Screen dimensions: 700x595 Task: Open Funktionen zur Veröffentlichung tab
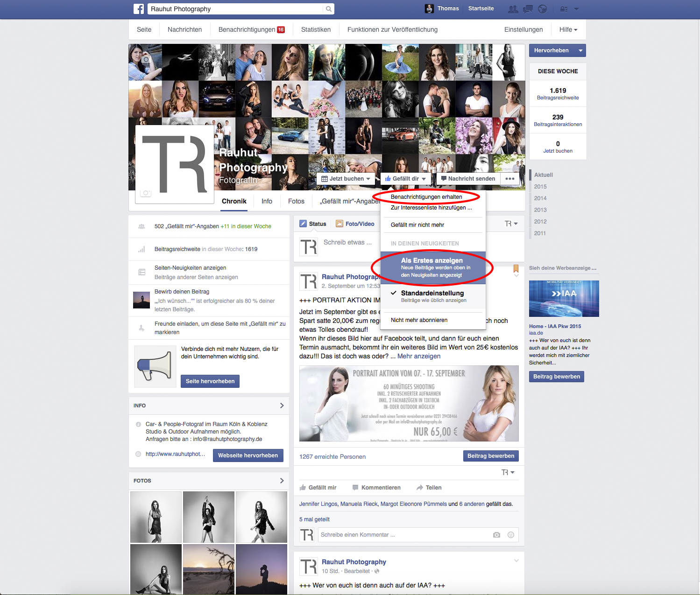coord(392,29)
